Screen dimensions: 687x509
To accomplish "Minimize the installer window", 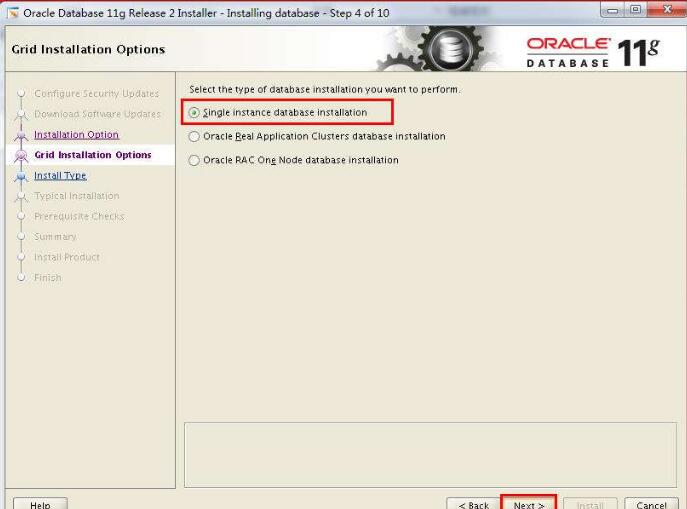I will 613,10.
